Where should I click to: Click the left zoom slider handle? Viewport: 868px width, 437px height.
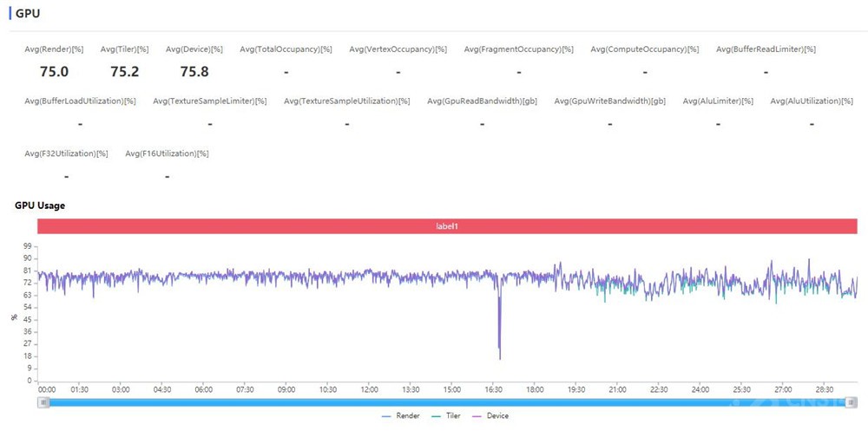(x=43, y=402)
